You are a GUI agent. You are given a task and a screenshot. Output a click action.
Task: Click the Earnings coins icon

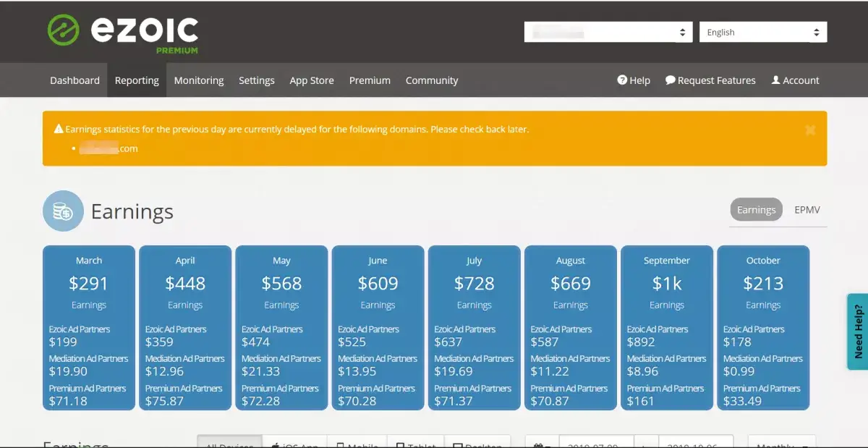pos(63,211)
